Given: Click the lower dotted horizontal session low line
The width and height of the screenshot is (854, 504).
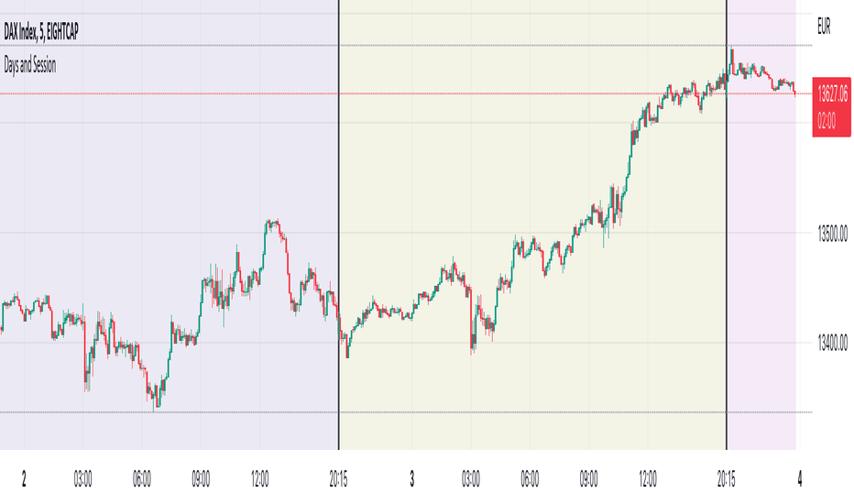Looking at the screenshot, I should [406, 412].
